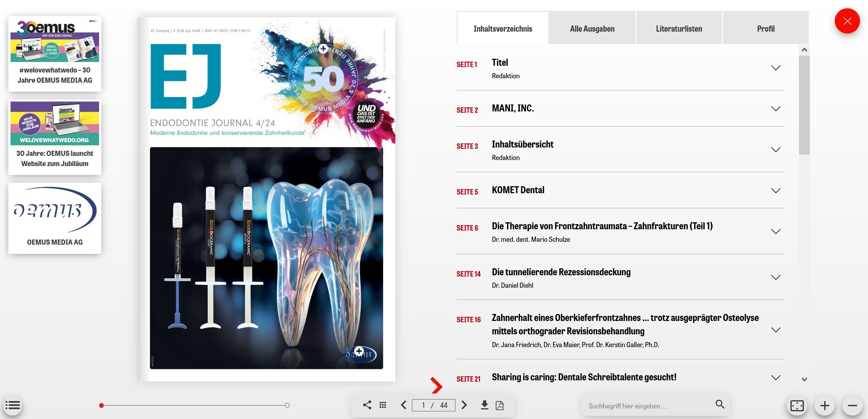
Task: Click the plus hotspot on the 50 badge
Action: pos(323,49)
